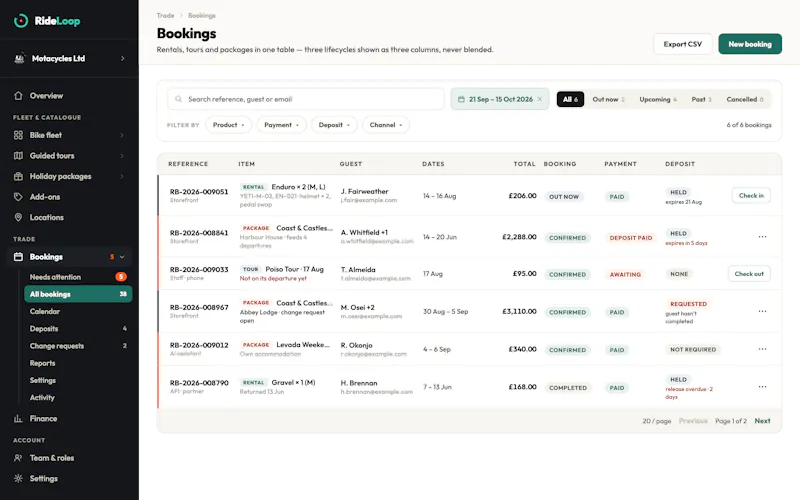Select the All bookings tab
The height and width of the screenshot is (500, 800).
point(570,99)
